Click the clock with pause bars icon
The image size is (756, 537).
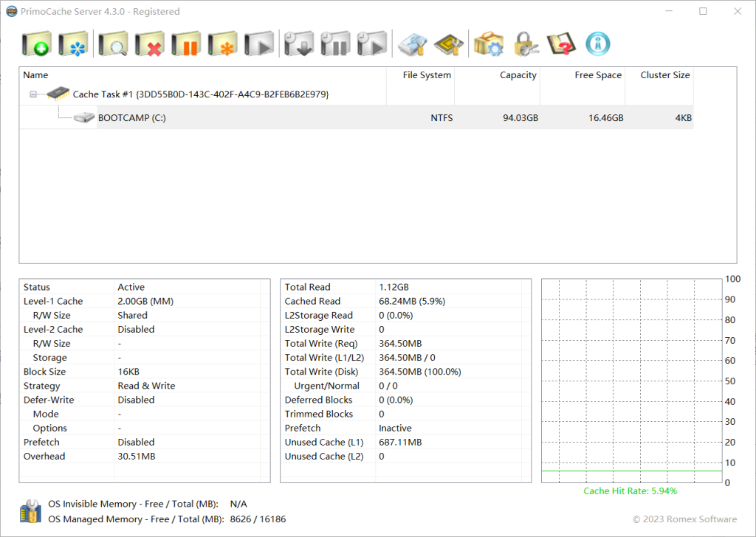coord(336,44)
